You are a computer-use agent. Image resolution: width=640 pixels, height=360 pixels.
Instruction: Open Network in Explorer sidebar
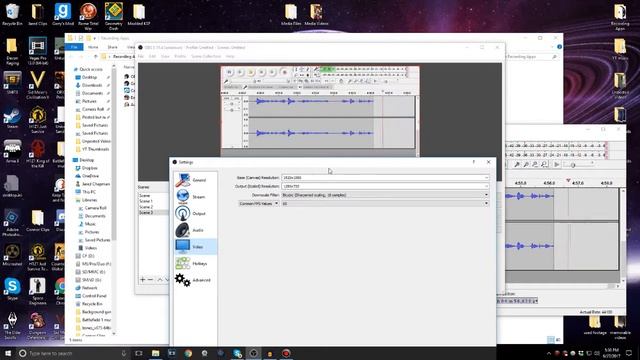[x=87, y=288]
